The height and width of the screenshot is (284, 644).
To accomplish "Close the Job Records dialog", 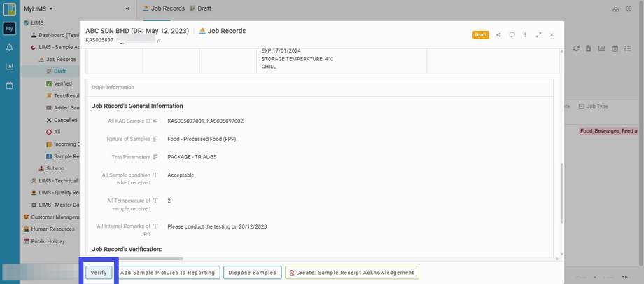I will pyautogui.click(x=552, y=35).
